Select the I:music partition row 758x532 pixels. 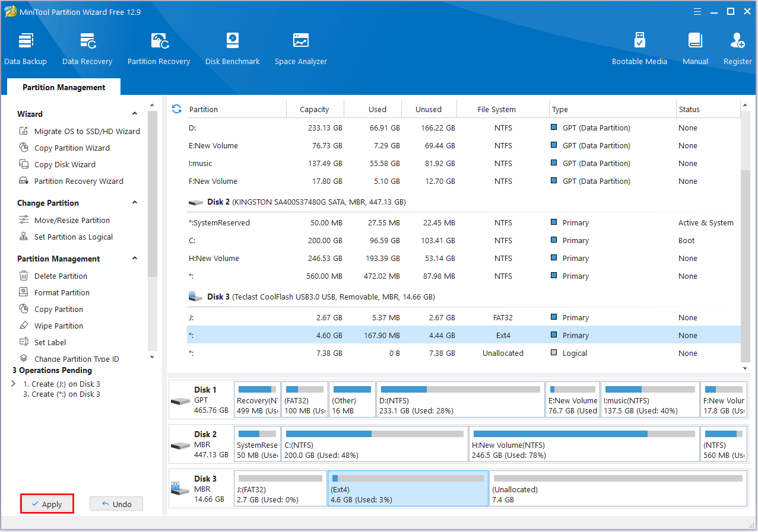464,163
